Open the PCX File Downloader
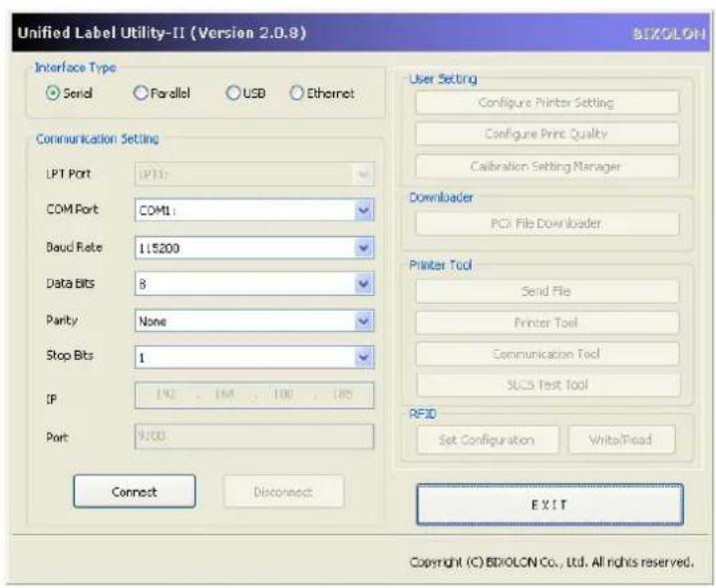The height and width of the screenshot is (588, 716). coord(547,223)
